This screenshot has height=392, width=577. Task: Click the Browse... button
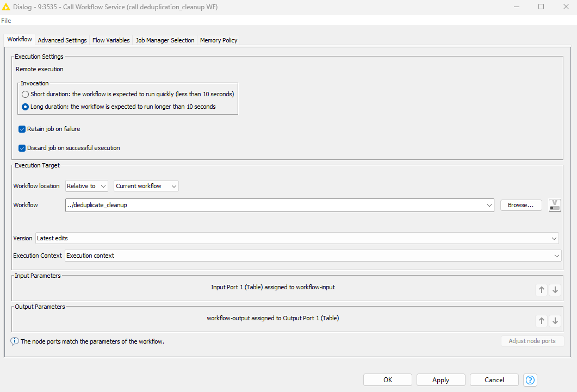coord(521,205)
